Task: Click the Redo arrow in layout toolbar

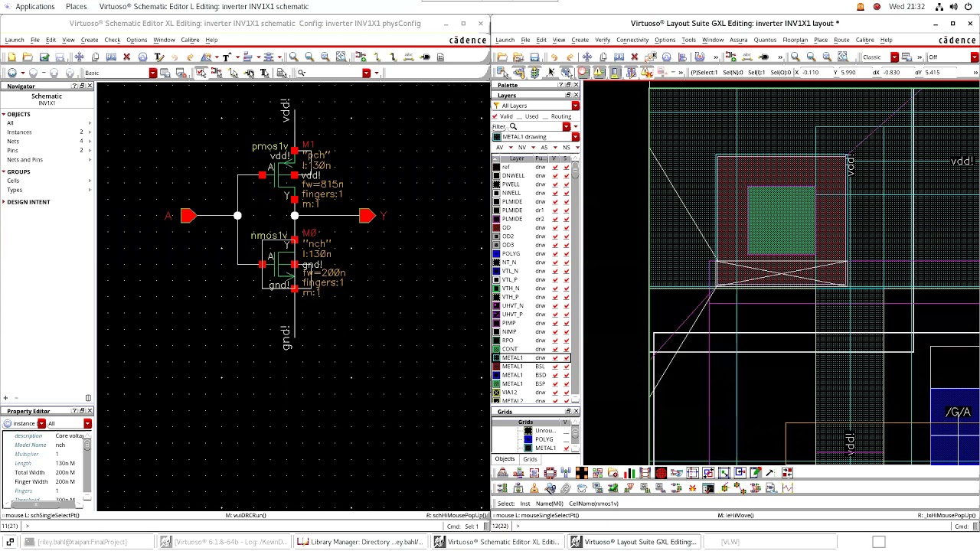Action: (570, 57)
